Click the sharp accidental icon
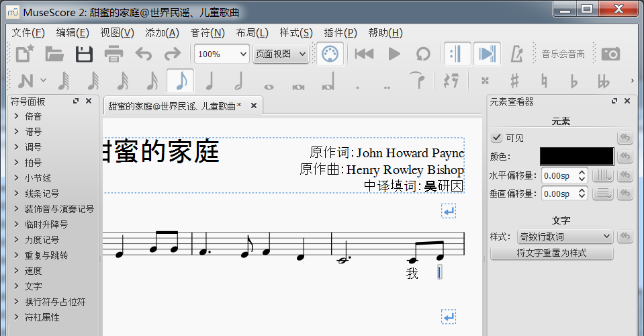This screenshot has width=644, height=336. pos(514,81)
